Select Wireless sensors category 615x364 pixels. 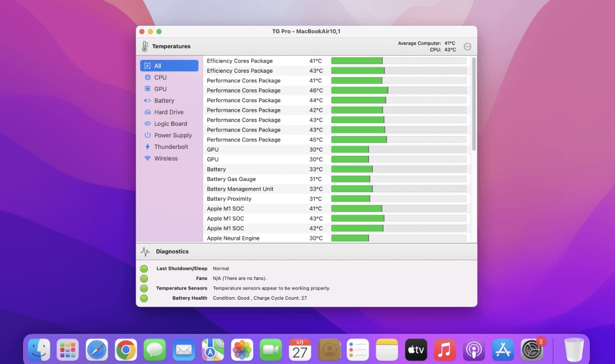[166, 158]
